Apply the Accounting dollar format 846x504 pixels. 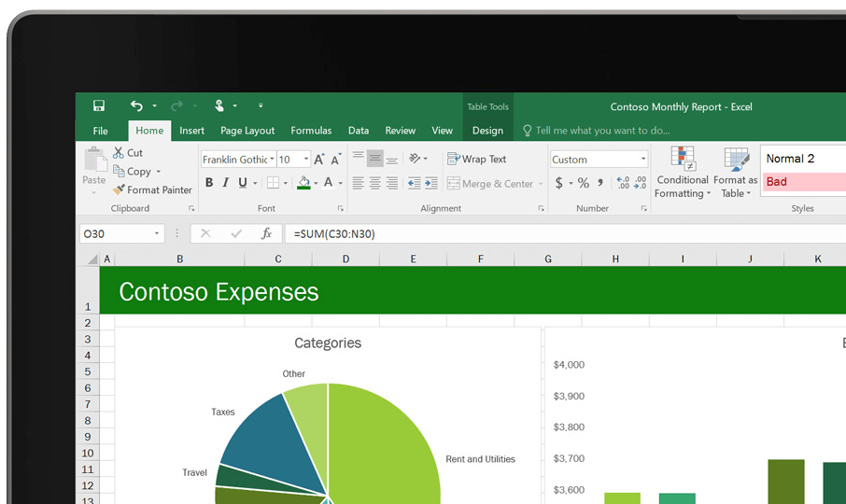[559, 183]
